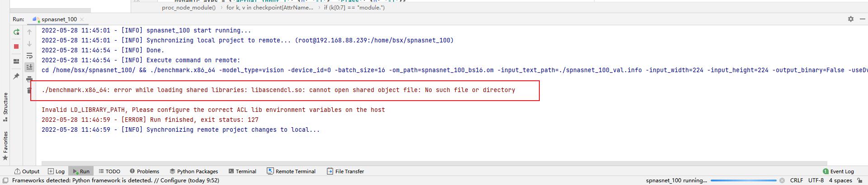Click the horizontal scrollbar in console

[x=434, y=163]
